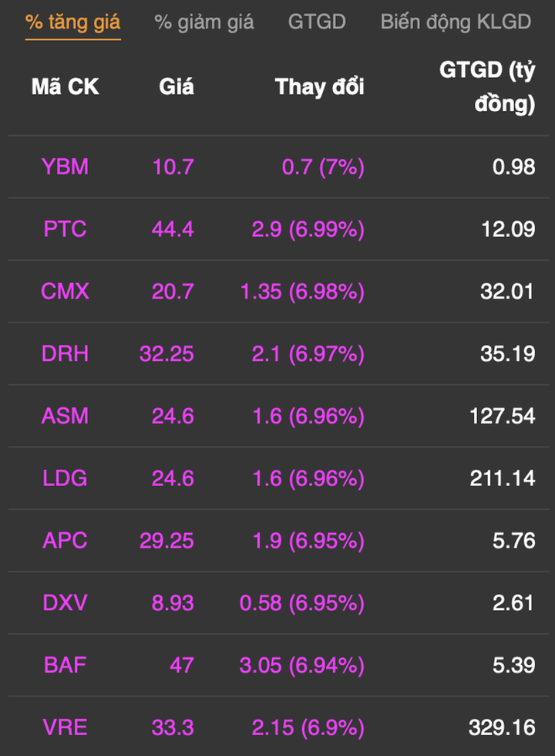Click the 'Thay đổi' column header
555x756 pixels.
click(319, 87)
